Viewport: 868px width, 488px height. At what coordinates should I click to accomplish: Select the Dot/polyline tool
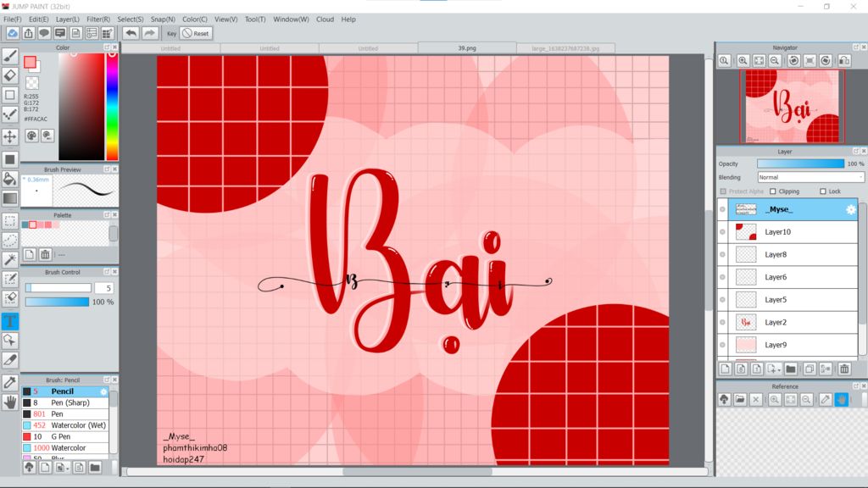pos(10,115)
